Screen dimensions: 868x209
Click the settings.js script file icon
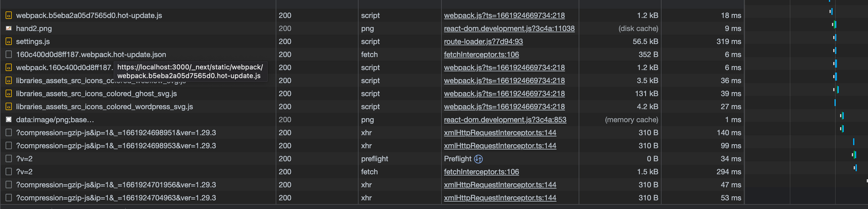click(8, 42)
